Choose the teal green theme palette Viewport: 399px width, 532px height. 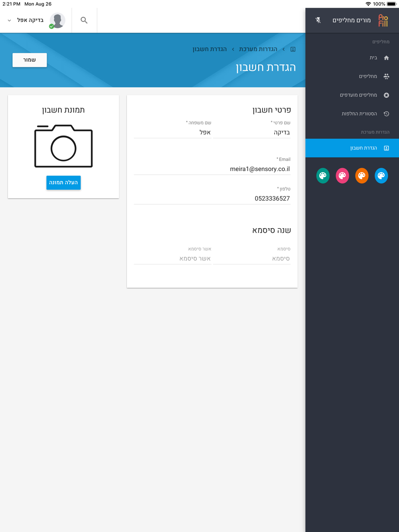[x=323, y=175]
